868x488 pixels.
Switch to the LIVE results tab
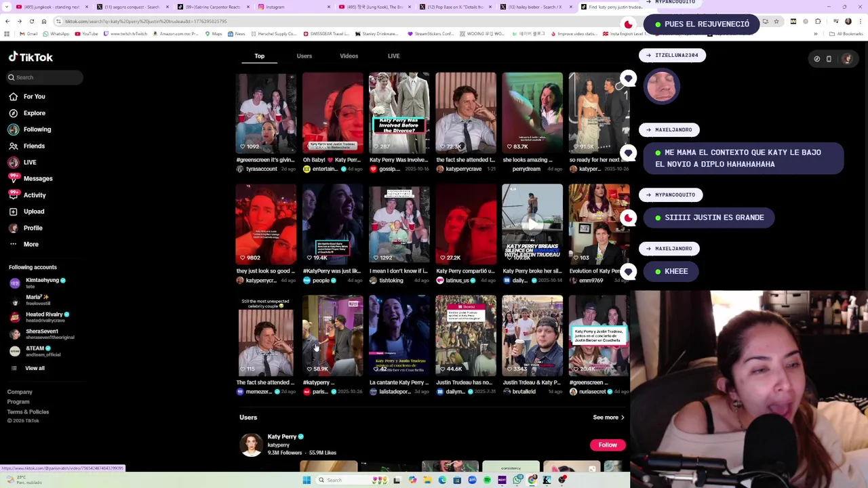pos(393,56)
